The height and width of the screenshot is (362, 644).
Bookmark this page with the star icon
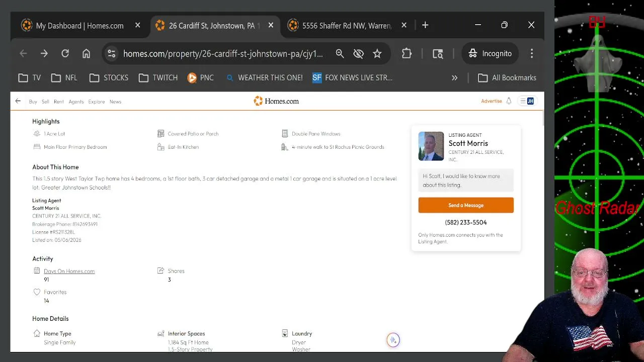(x=377, y=53)
